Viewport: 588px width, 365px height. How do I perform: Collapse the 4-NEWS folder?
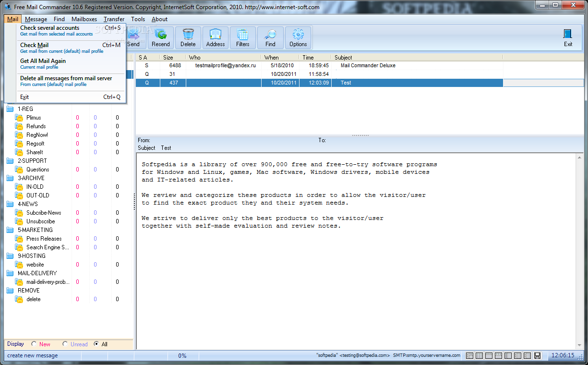(x=10, y=204)
